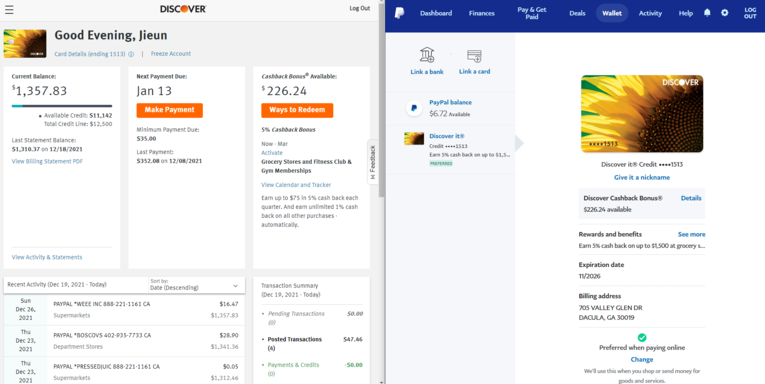This screenshot has height=384, width=765.
Task: Click the Ways to Redeem button
Action: coord(297,110)
